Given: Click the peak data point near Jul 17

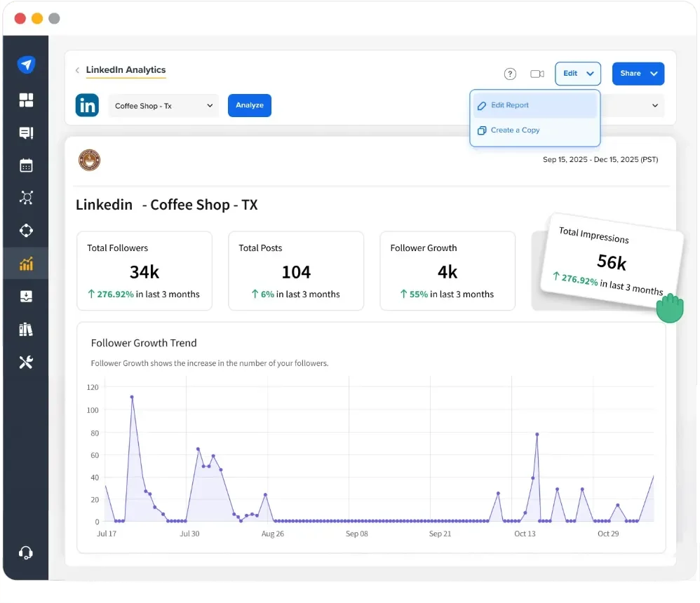Looking at the screenshot, I should (132, 397).
